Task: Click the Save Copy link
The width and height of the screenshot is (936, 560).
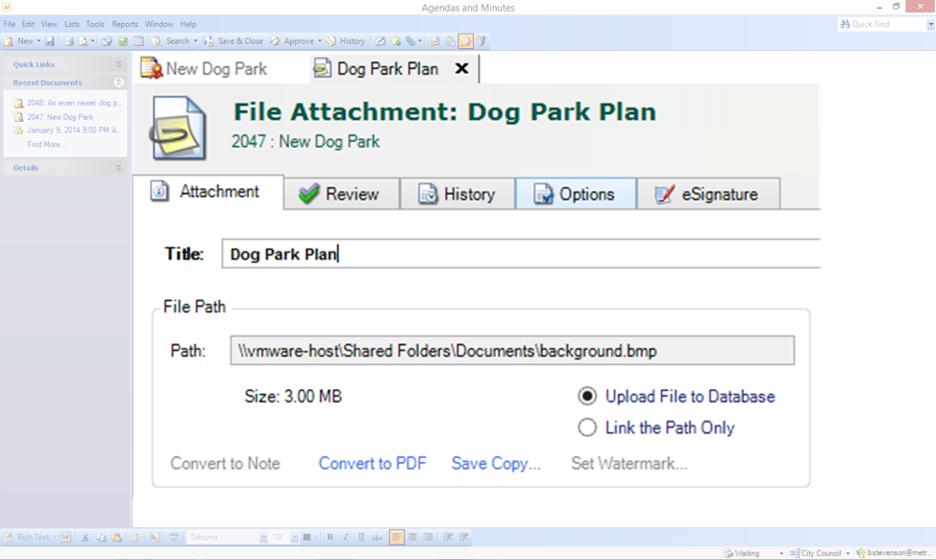Action: pos(496,463)
